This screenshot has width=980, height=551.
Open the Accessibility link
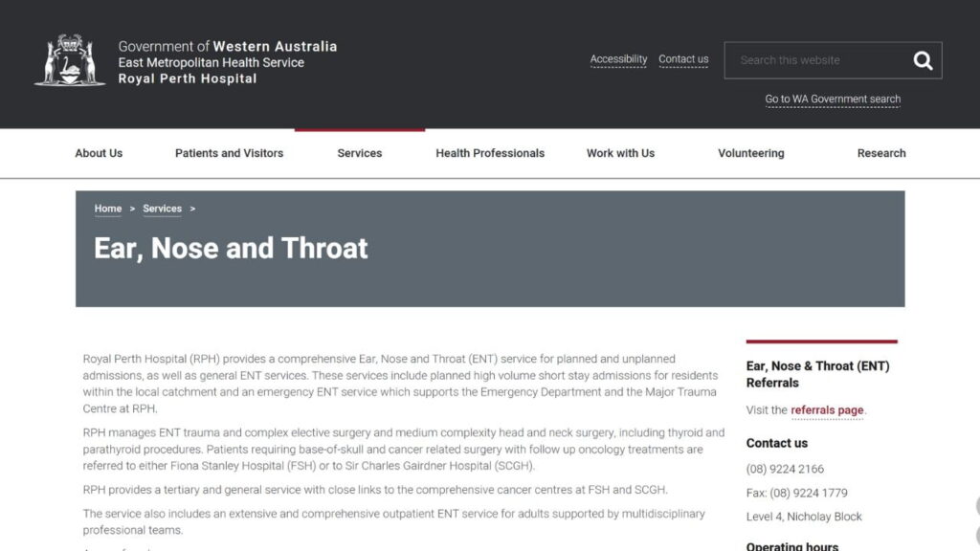[618, 59]
